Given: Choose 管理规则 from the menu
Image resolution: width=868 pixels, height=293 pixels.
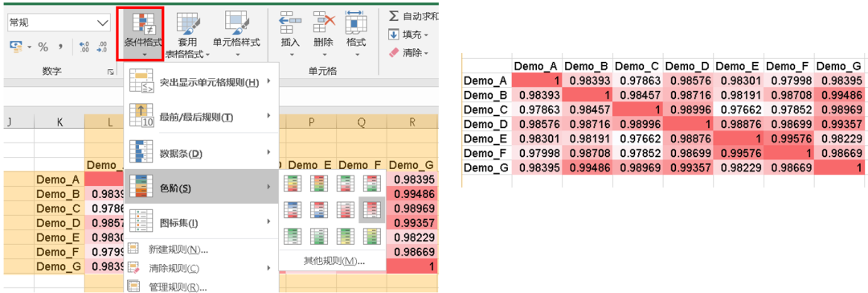Looking at the screenshot, I should pos(201,287).
